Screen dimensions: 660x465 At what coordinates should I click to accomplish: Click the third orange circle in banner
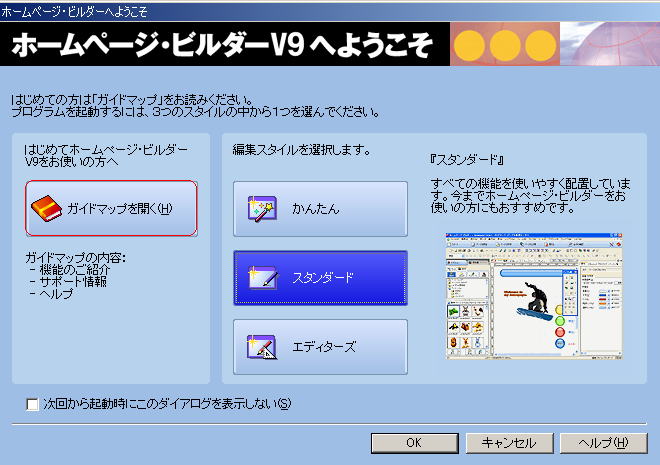[540, 45]
